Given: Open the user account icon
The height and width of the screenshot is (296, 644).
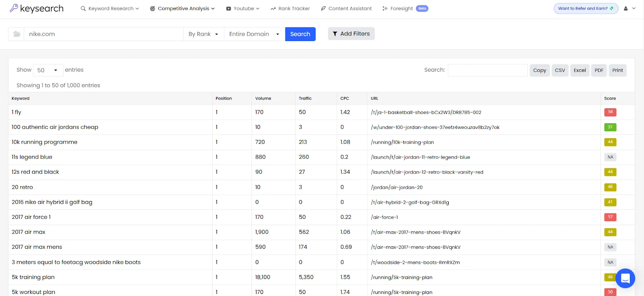Looking at the screenshot, I should coord(626,8).
